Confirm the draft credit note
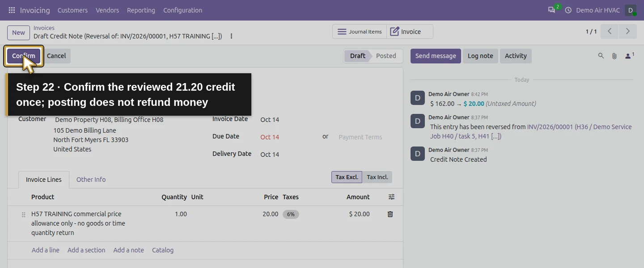 [x=24, y=56]
